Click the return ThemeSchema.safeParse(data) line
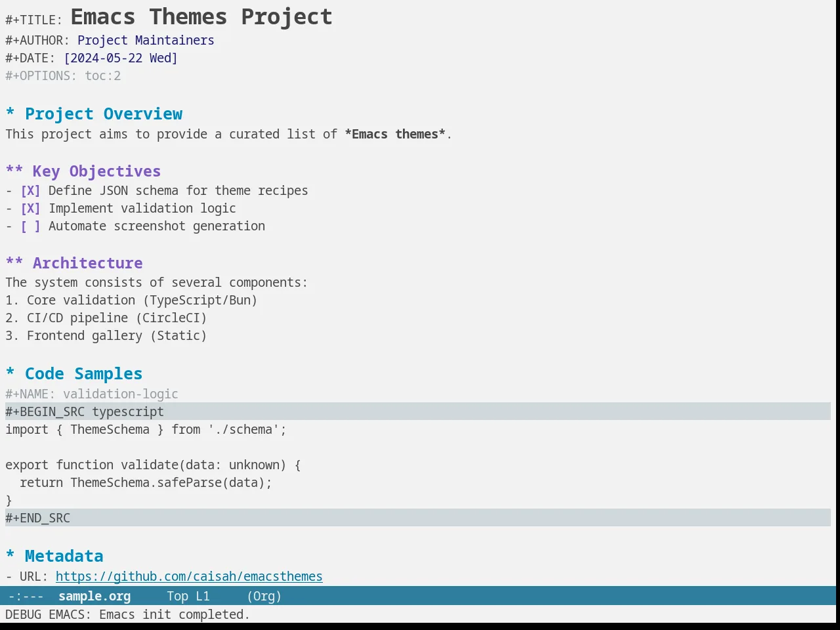The width and height of the screenshot is (840, 630). pyautogui.click(x=146, y=482)
